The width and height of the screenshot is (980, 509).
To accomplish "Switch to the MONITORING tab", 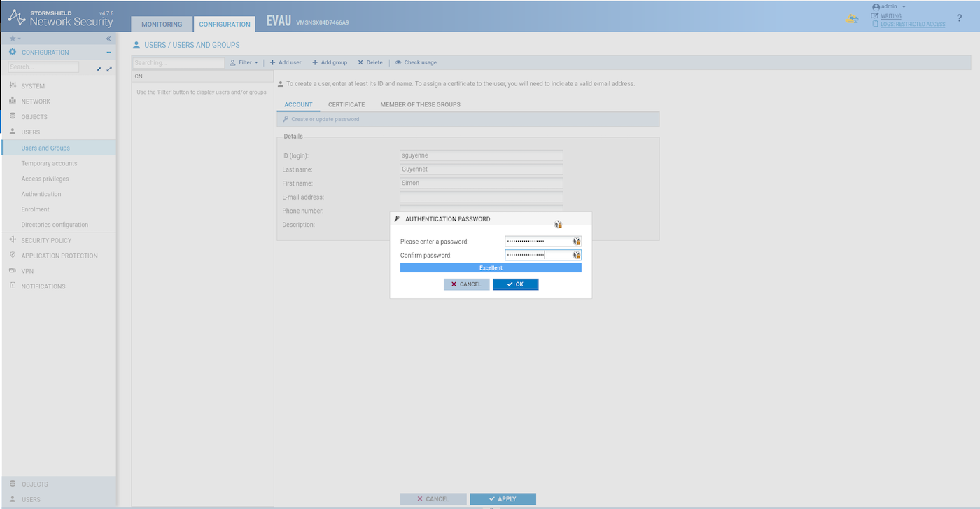I will [x=162, y=25].
